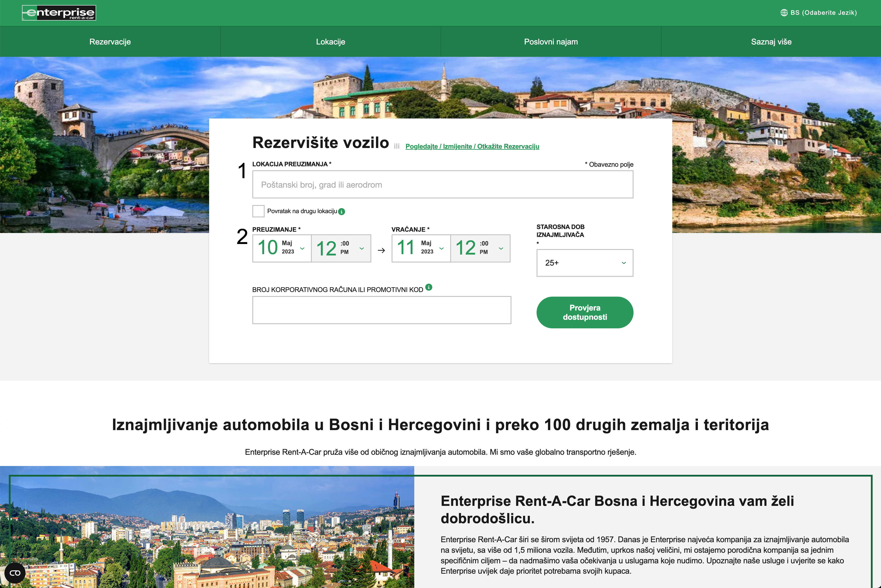Toggle Povratak na drugu lokaciju checkbox
This screenshot has height=588, width=881.
click(x=258, y=211)
